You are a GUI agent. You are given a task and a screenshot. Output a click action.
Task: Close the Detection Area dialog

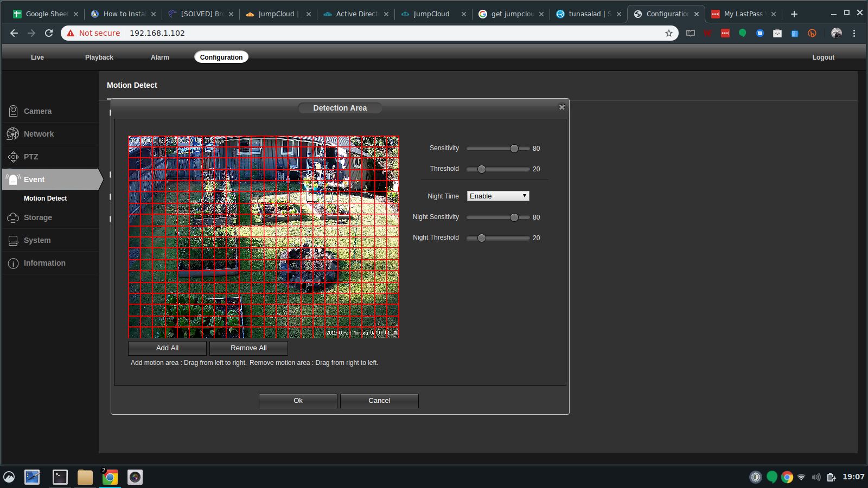(x=561, y=107)
